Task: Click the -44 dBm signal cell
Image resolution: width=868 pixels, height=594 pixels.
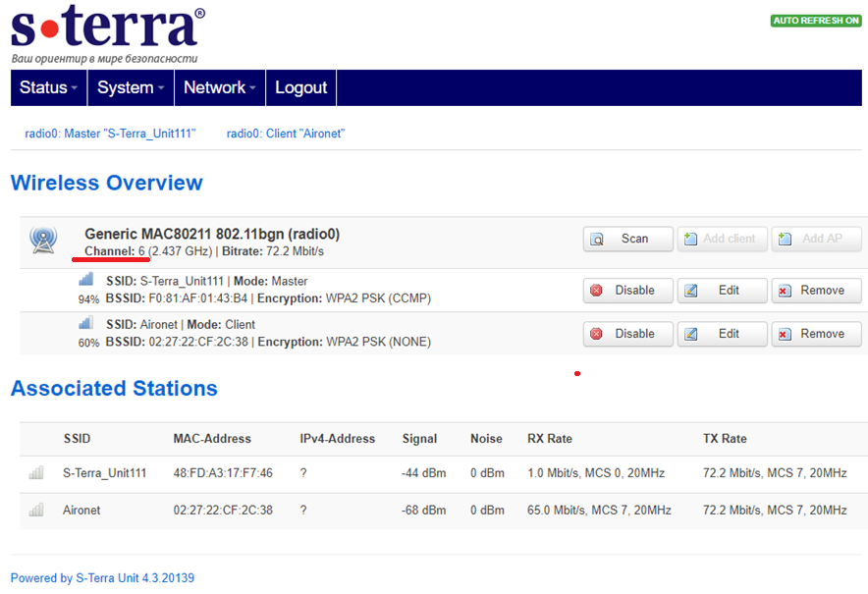Action: [x=424, y=473]
